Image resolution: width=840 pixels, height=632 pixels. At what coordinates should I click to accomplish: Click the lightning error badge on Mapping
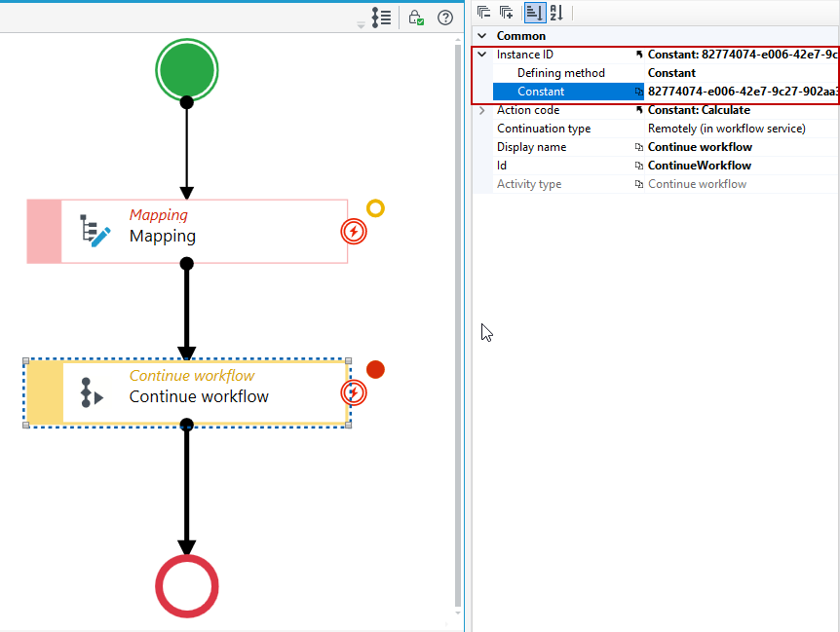click(x=354, y=232)
